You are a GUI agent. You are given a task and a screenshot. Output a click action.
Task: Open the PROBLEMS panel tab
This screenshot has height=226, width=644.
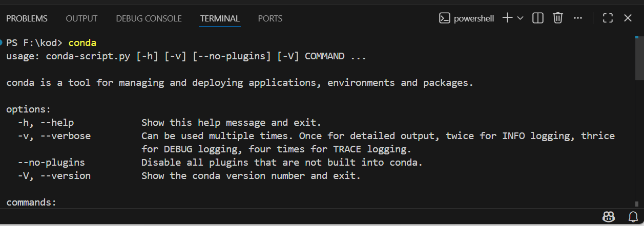click(x=27, y=18)
